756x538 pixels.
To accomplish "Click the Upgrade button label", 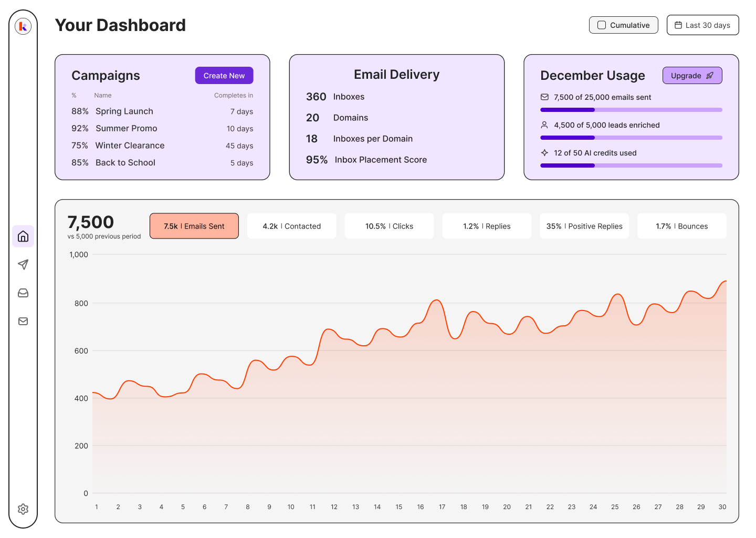I will [686, 76].
